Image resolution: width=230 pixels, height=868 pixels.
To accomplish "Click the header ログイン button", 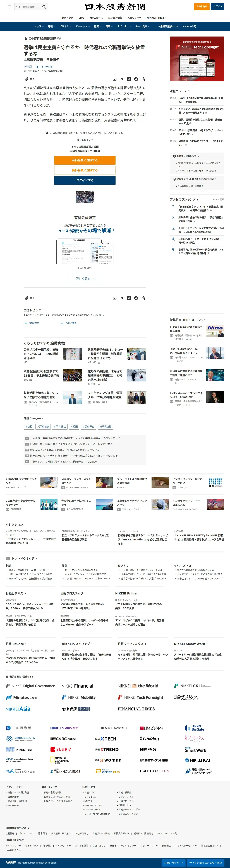I will click(217, 7).
